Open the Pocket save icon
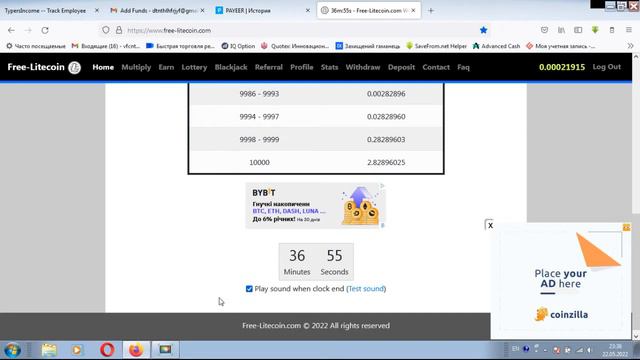The image size is (640, 360). click(544, 30)
